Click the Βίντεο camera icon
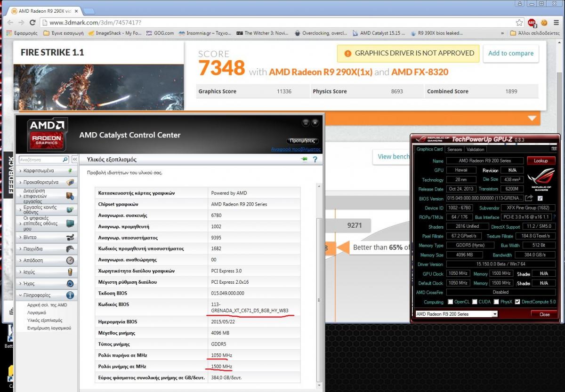Image resolution: width=565 pixels, height=392 pixels. [70, 238]
